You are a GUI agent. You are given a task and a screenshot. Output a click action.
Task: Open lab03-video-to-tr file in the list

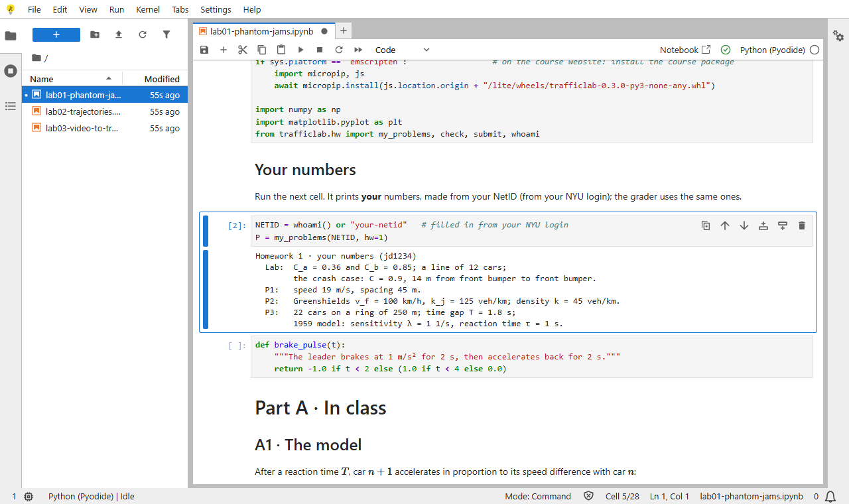click(105, 128)
